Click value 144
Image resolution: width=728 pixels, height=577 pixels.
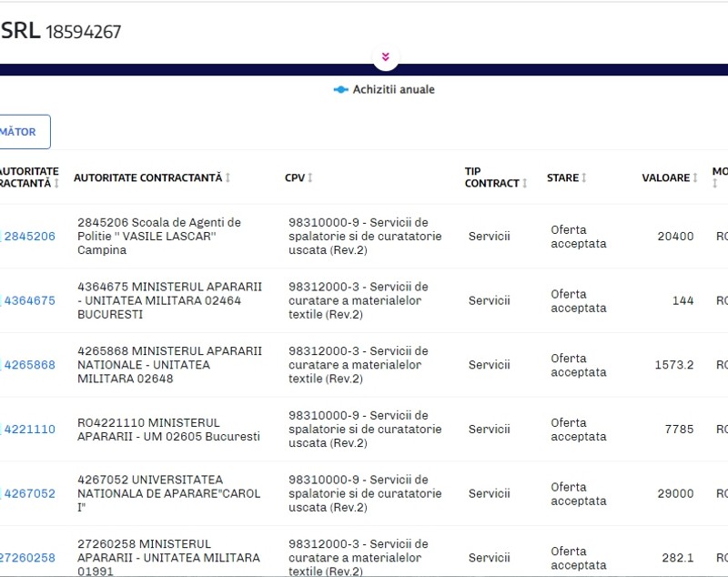pos(683,301)
